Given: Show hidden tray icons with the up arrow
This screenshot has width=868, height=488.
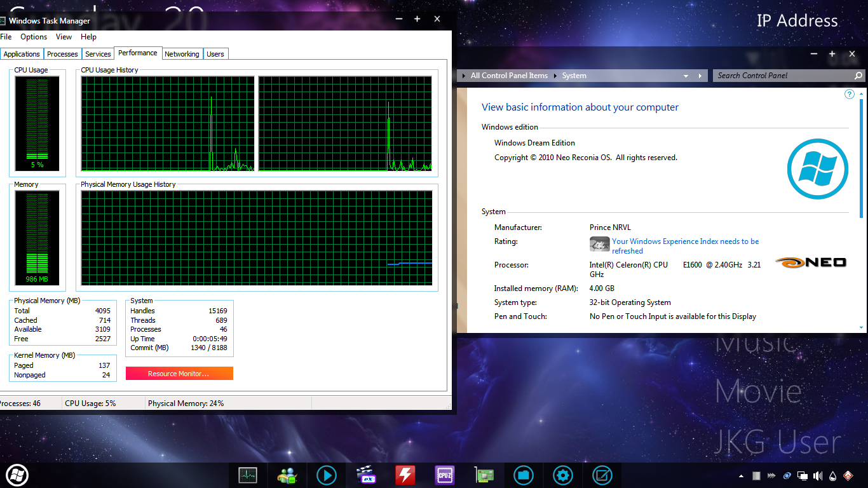Looking at the screenshot, I should click(x=741, y=476).
